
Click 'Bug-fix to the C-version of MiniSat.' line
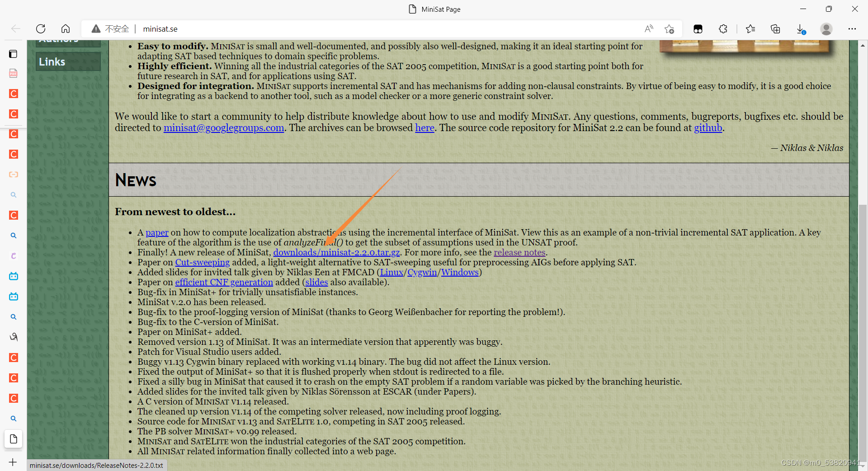(208, 322)
